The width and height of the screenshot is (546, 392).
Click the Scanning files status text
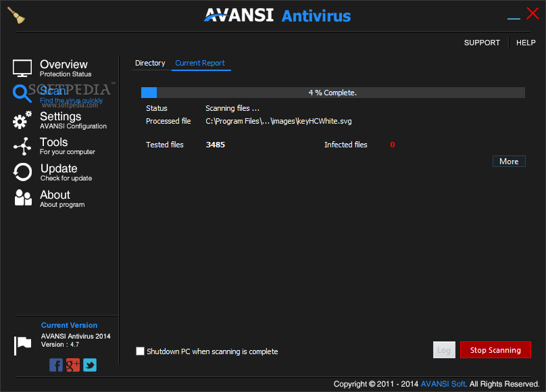tap(232, 108)
